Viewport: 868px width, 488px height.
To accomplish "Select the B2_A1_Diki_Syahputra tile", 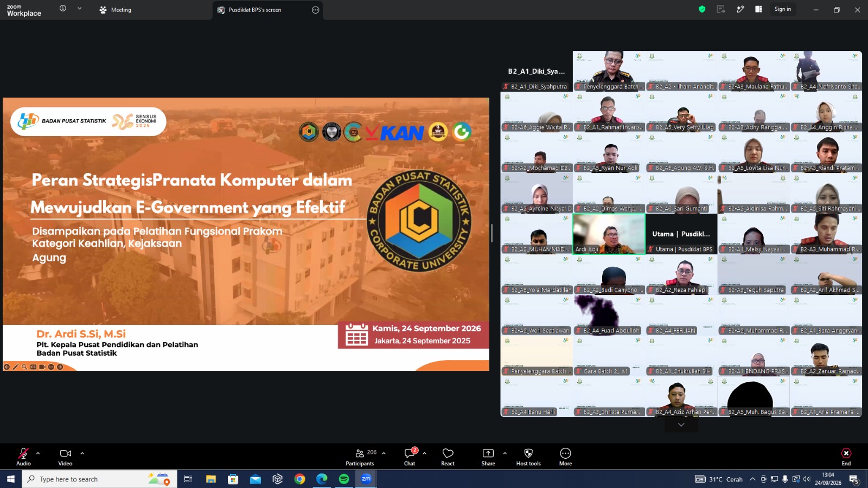I will [537, 71].
